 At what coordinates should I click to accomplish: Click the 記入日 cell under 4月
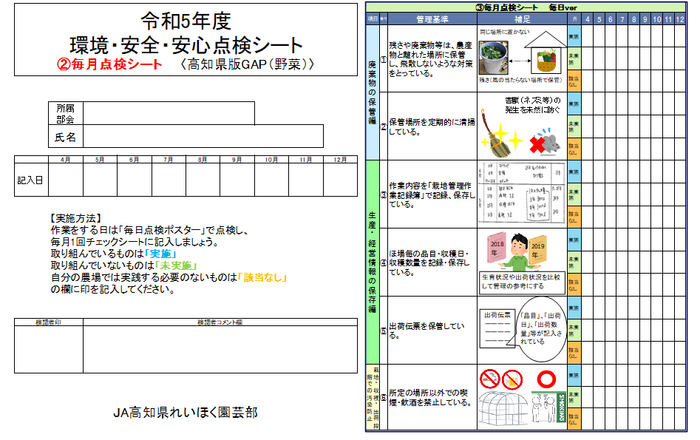tap(66, 180)
